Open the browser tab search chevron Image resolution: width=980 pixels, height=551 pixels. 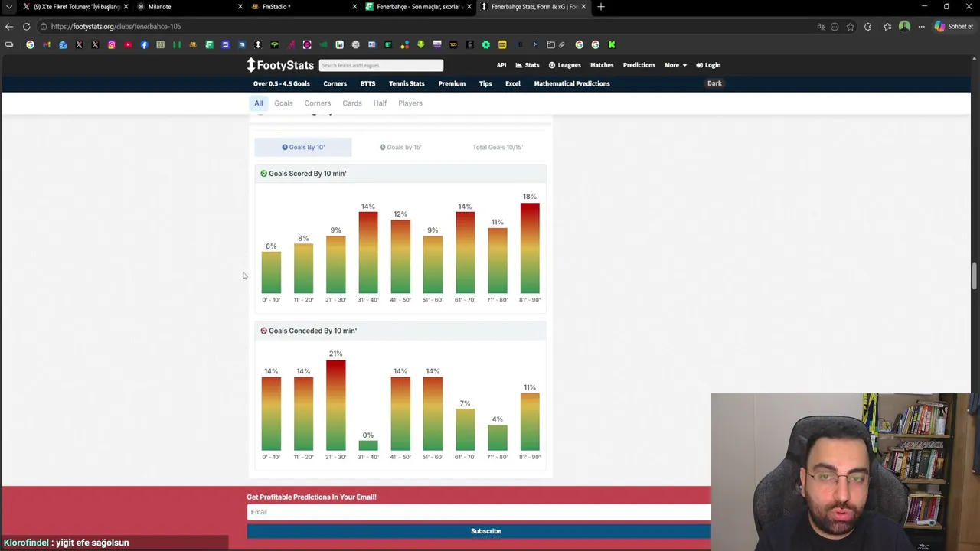click(x=8, y=7)
